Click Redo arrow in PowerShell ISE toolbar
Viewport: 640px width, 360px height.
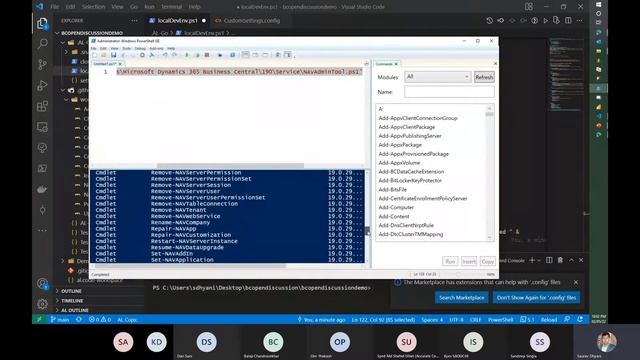click(x=175, y=55)
